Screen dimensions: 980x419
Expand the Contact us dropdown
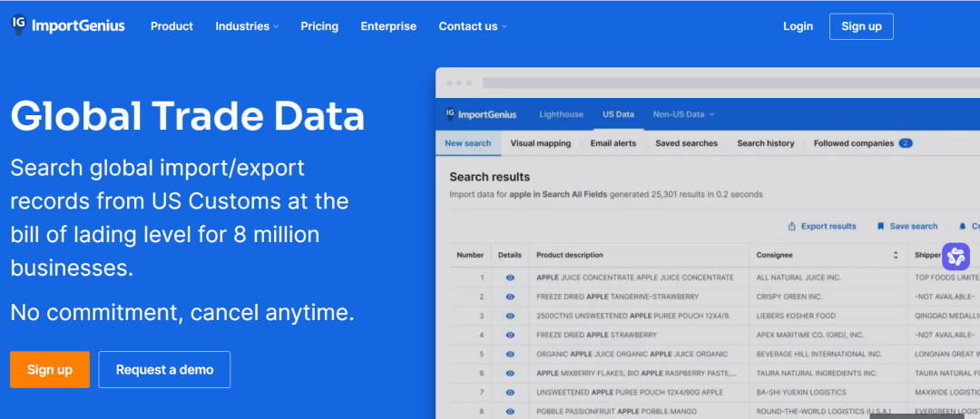tap(473, 26)
